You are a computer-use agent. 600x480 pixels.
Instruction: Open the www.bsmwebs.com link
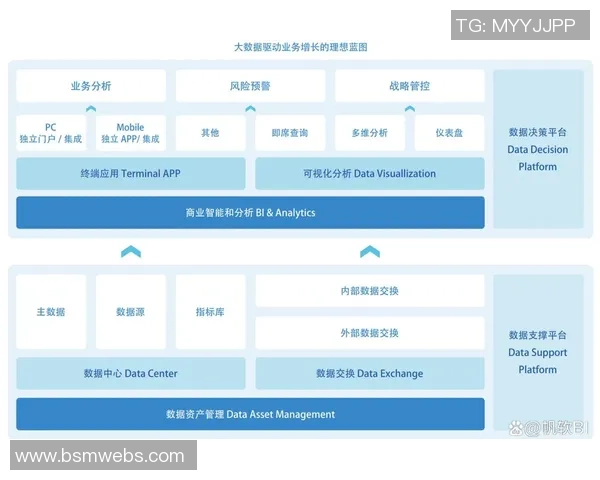(x=100, y=456)
